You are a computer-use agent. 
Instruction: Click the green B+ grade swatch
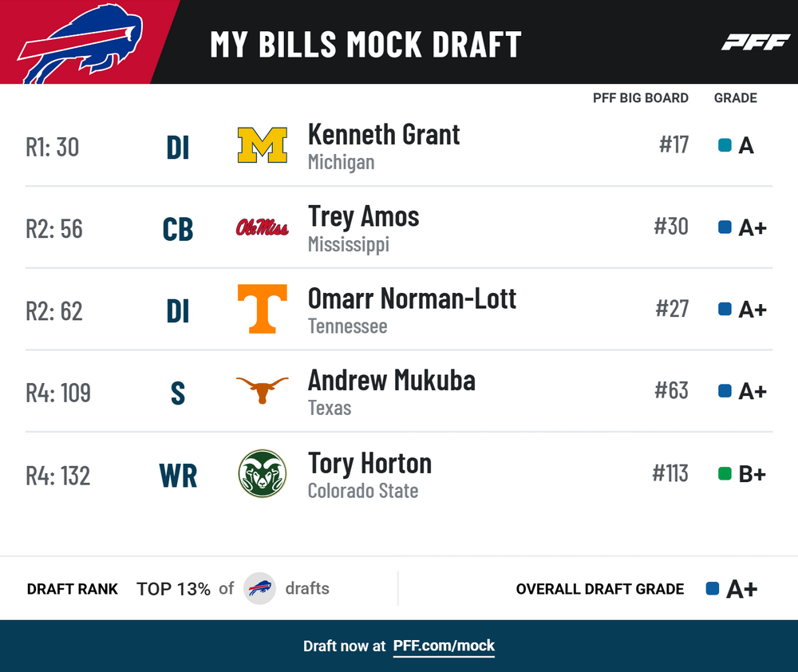725,474
